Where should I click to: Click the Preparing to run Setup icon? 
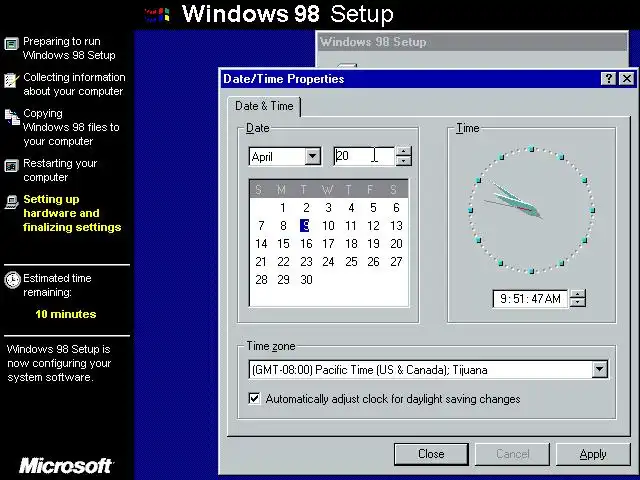(x=11, y=43)
